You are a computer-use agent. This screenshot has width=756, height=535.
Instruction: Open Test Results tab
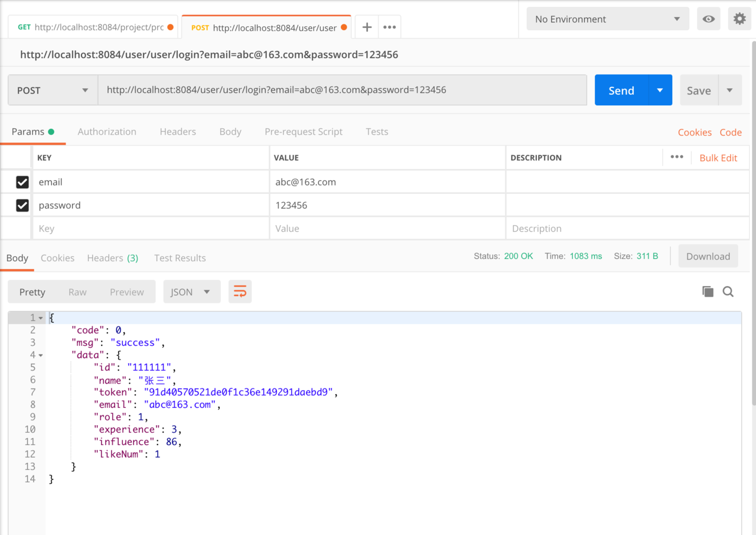click(x=180, y=258)
